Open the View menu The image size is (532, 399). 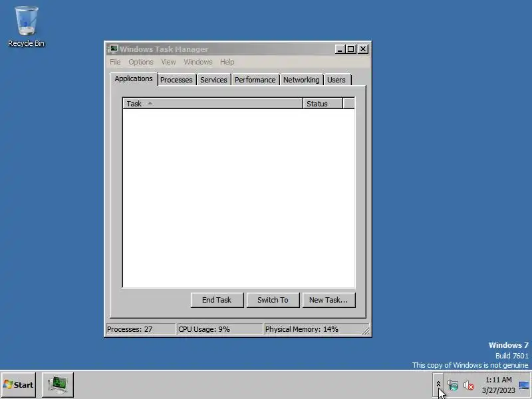(x=168, y=62)
